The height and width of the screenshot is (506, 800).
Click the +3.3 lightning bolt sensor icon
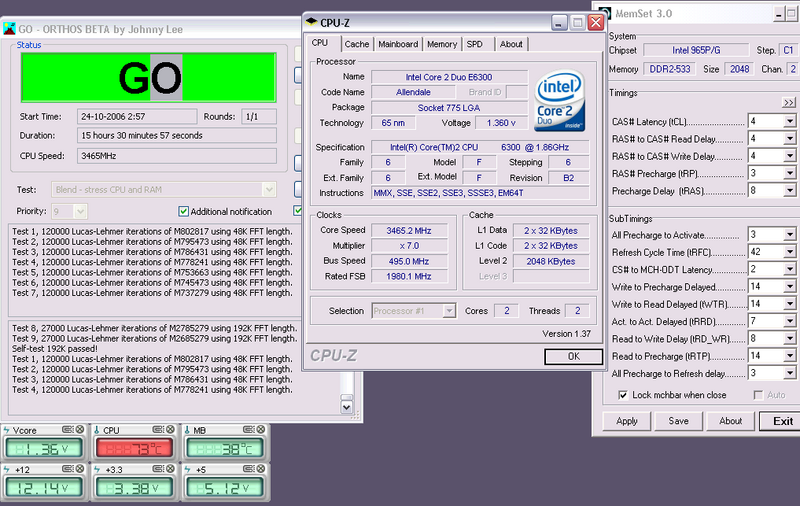97,469
